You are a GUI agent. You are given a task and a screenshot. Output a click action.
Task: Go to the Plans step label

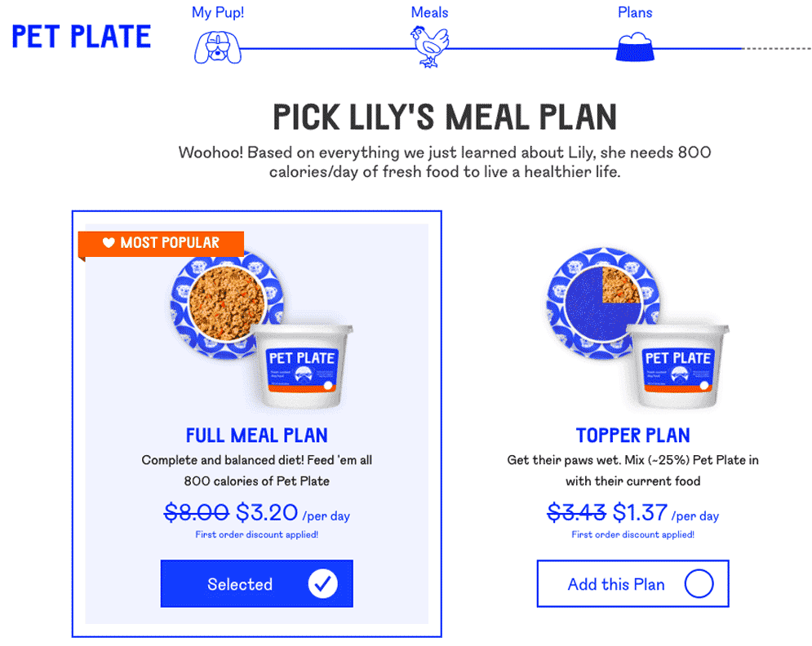pyautogui.click(x=635, y=12)
